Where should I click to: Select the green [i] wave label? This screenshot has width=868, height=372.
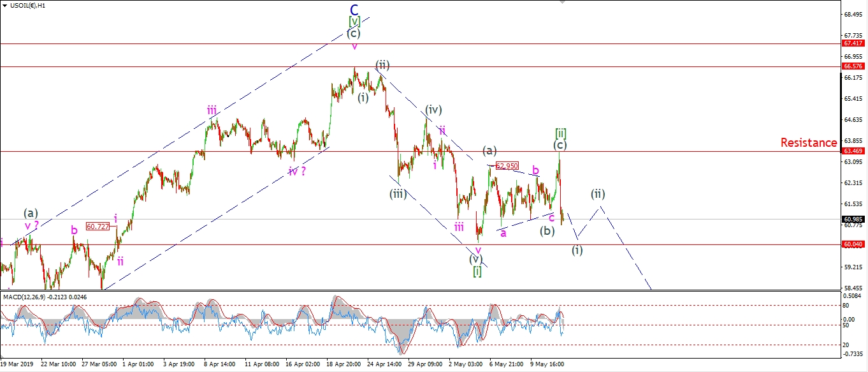tap(477, 272)
